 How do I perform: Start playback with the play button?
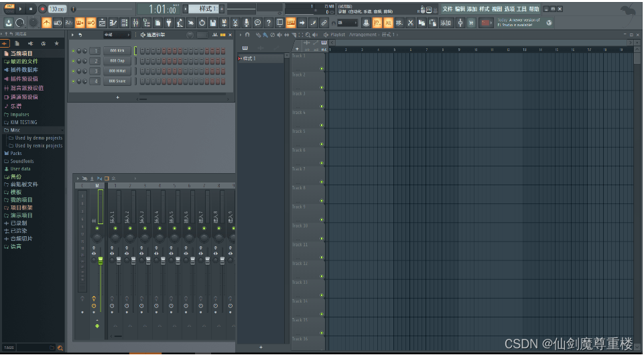(x=20, y=9)
